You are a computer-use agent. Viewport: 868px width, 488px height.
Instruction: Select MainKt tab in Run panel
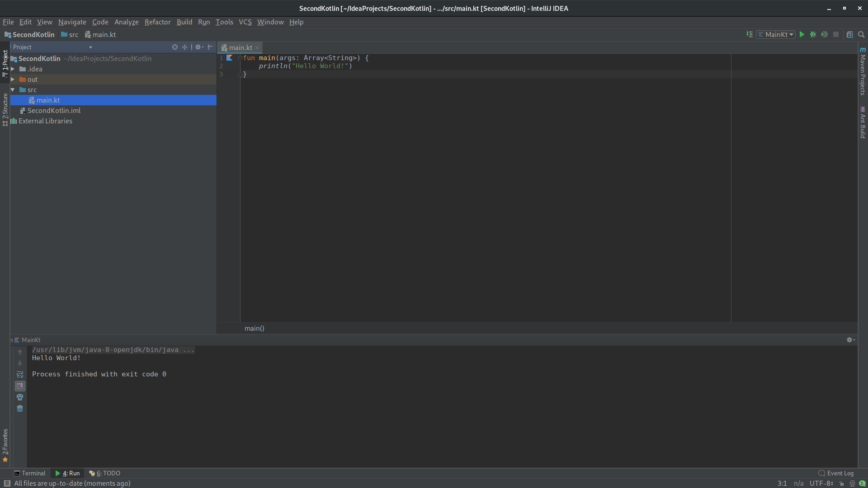tap(27, 340)
